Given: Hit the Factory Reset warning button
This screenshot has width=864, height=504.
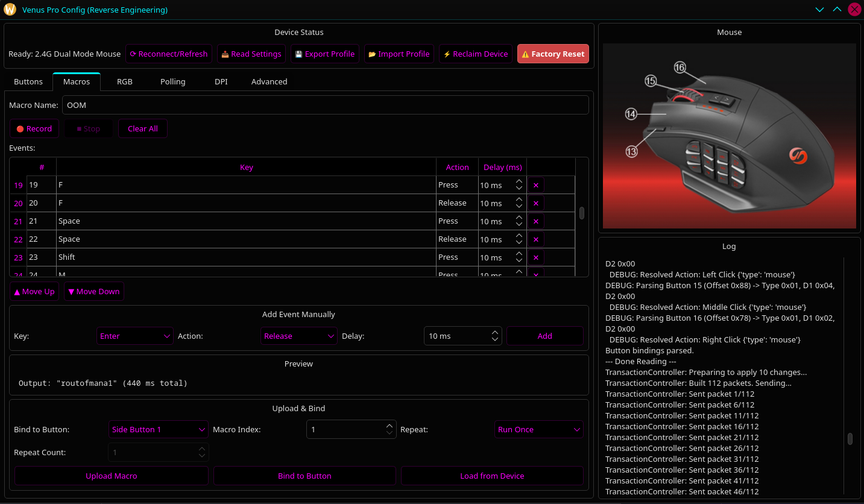Looking at the screenshot, I should tap(552, 54).
